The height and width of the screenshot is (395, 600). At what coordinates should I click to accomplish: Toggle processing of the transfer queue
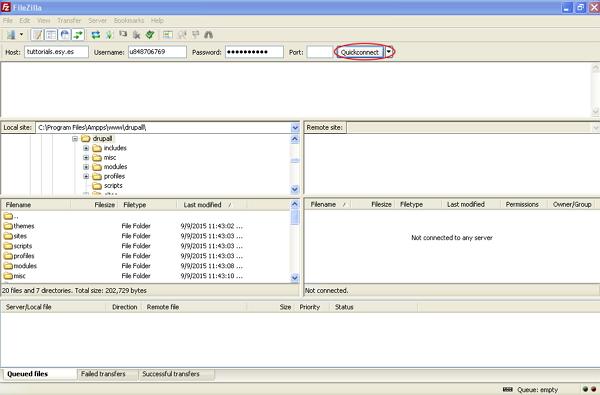109,35
